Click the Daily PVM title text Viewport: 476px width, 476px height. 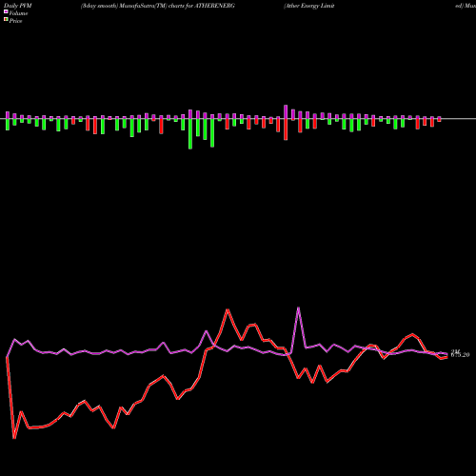pyautogui.click(x=18, y=6)
